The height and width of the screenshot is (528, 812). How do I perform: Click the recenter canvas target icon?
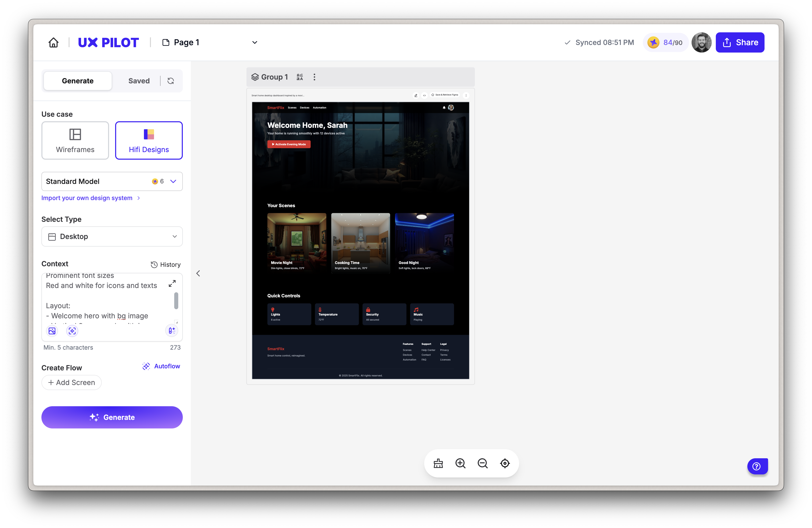[505, 463]
